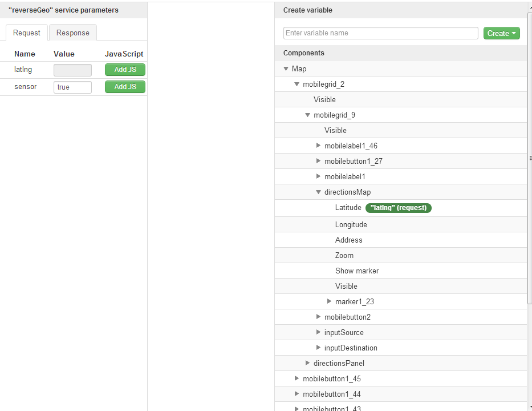Select the Longitude property row
Screen dimensions: 532x411
click(351, 224)
